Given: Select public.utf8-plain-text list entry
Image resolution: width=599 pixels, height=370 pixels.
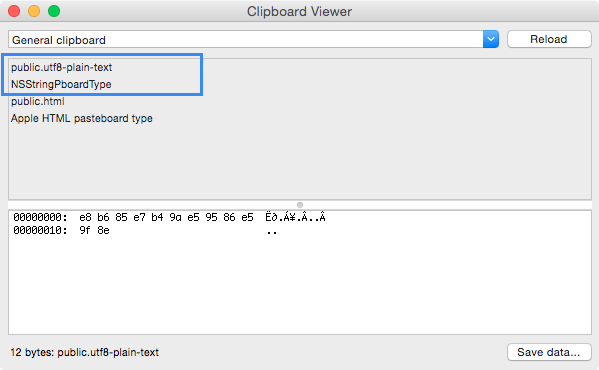Looking at the screenshot, I should pos(61,67).
